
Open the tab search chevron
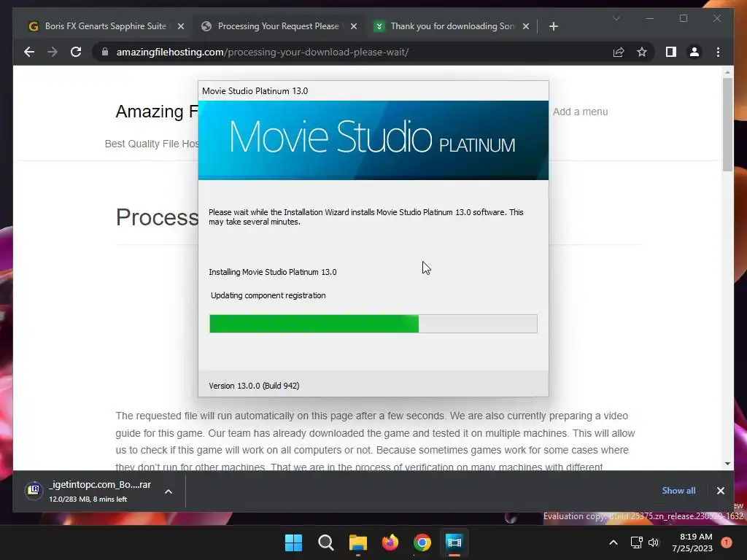[616, 18]
